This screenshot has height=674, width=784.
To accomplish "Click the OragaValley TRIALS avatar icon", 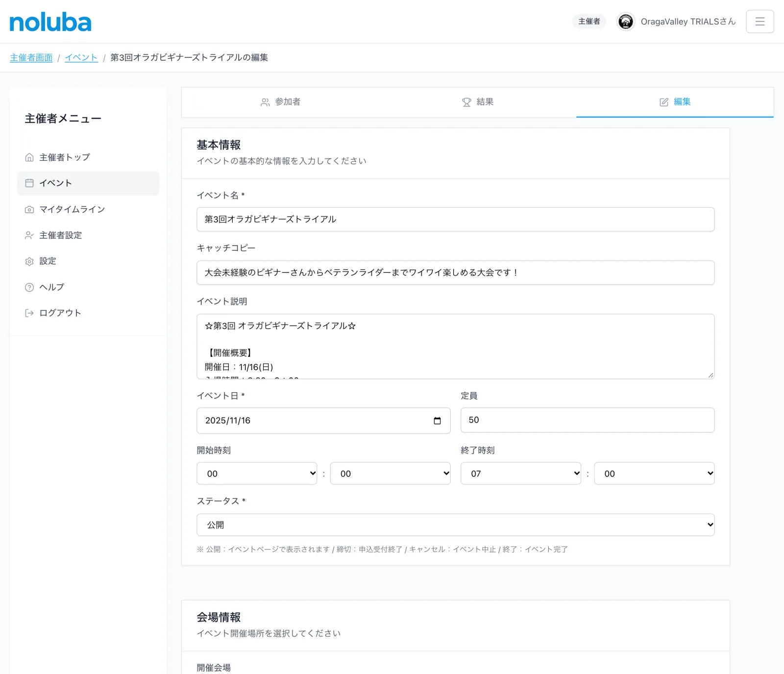I will (625, 22).
